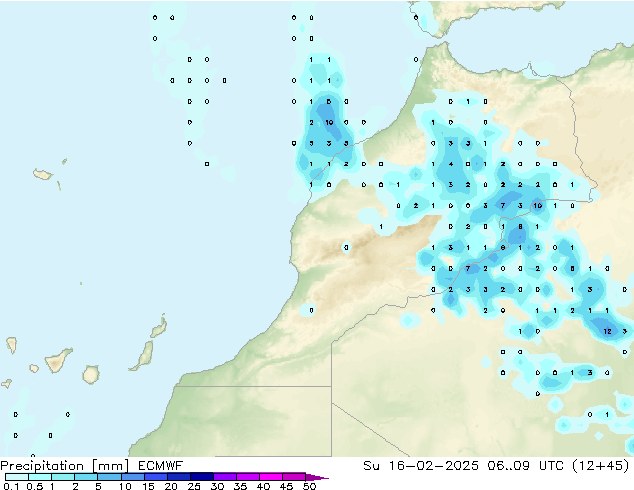Click the '06..09' time range text

(508, 466)
